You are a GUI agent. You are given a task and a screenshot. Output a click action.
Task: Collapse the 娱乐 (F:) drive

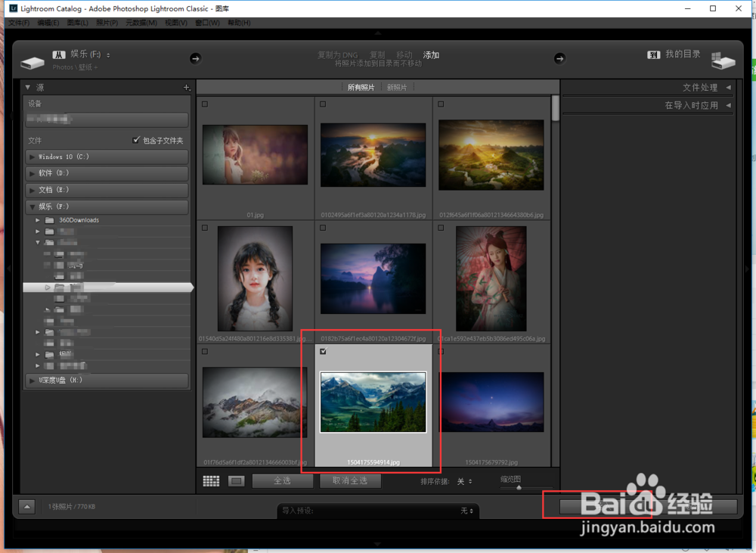point(32,207)
